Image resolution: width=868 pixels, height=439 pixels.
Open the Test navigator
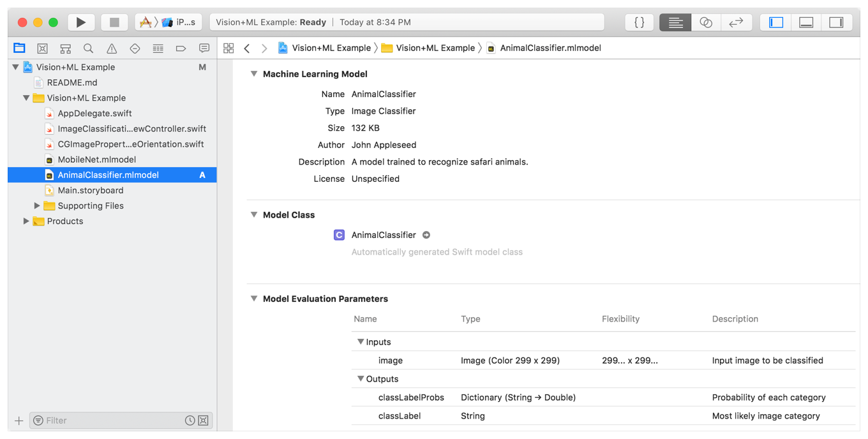click(x=135, y=48)
